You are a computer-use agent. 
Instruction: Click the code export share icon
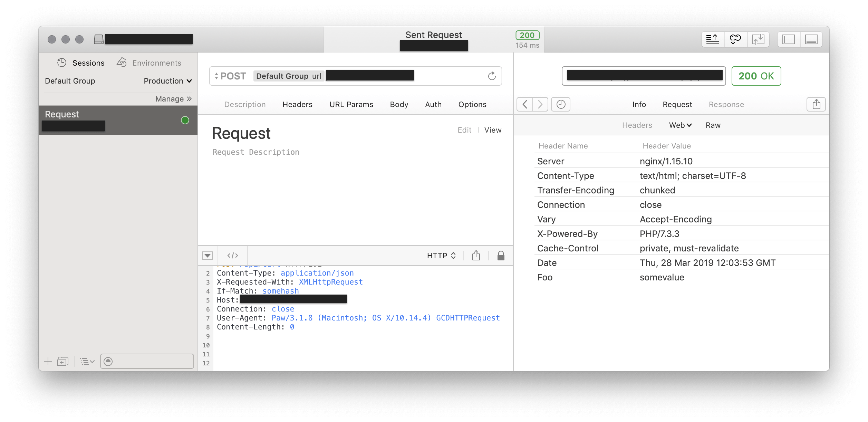click(x=476, y=256)
